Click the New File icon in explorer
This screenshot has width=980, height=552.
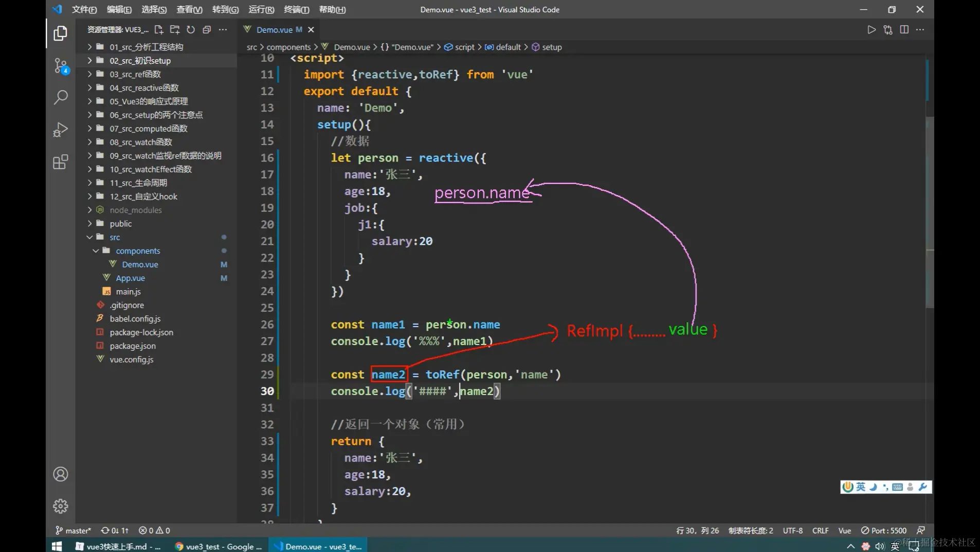[158, 30]
